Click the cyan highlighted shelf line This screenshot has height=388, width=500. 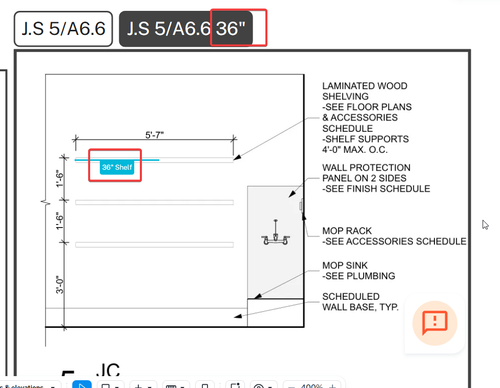tap(117, 160)
